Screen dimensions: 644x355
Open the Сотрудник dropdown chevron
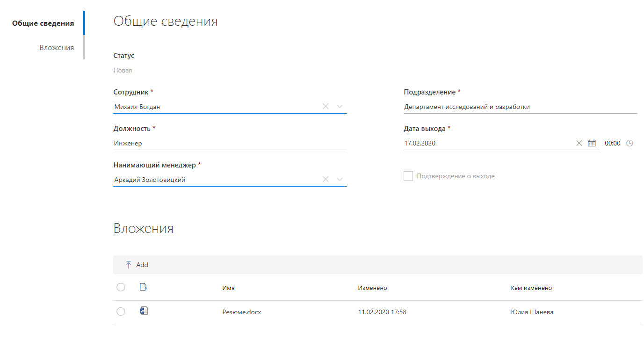click(x=340, y=106)
